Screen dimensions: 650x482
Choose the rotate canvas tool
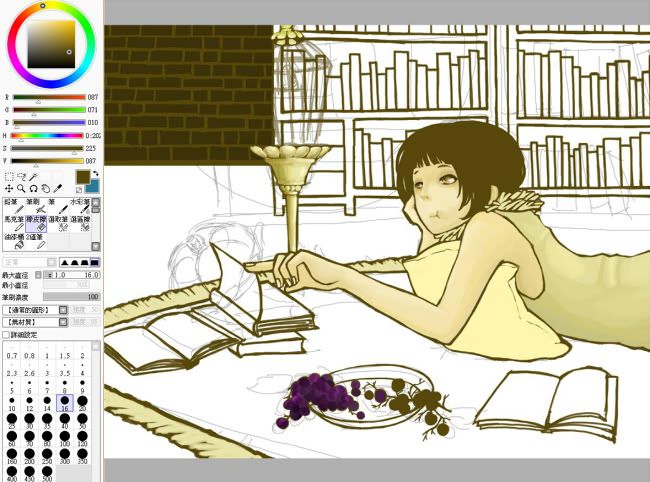(x=33, y=188)
